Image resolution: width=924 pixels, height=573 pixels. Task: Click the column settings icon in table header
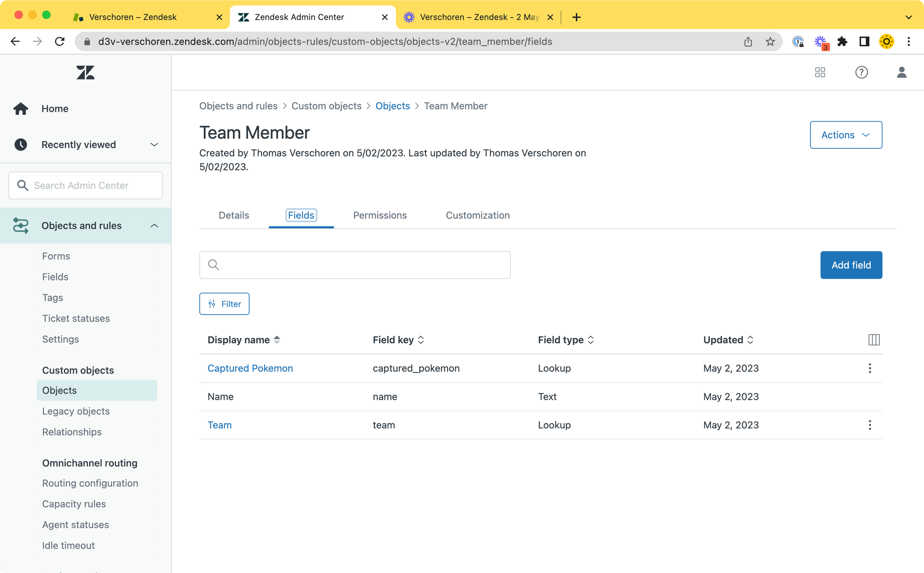pos(874,340)
